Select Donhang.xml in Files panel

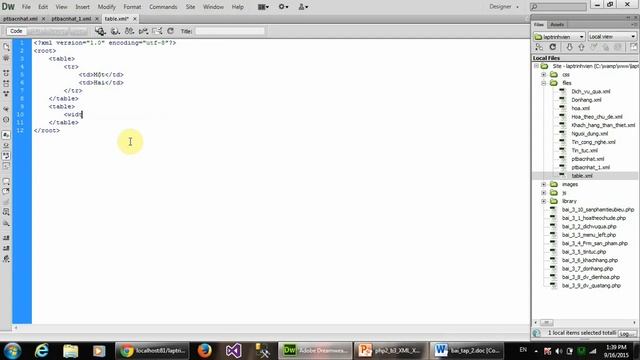coord(586,100)
